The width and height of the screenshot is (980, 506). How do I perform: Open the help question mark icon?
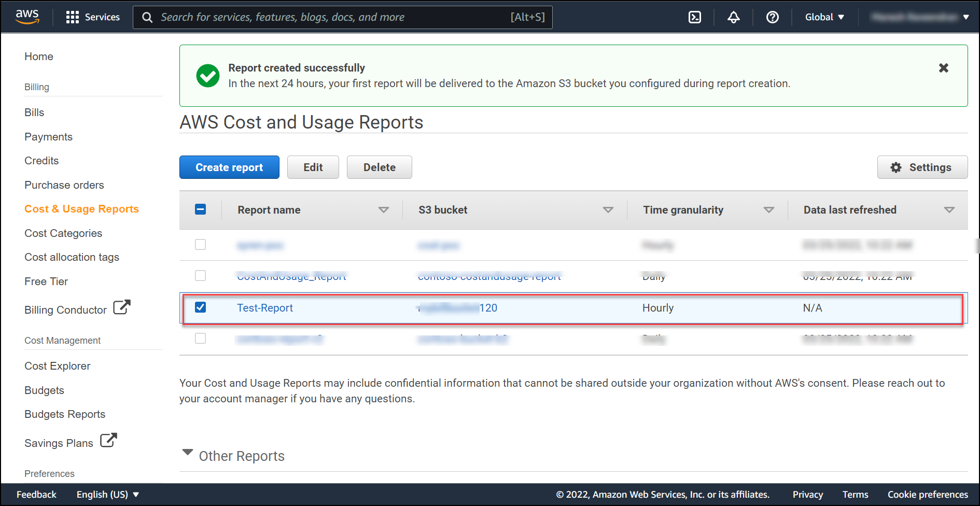point(772,17)
